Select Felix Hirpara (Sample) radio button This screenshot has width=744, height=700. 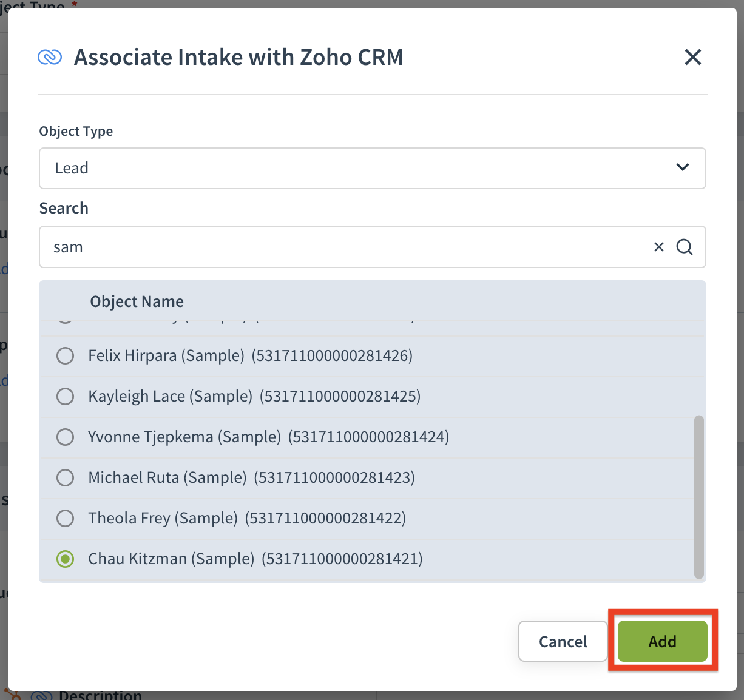pyautogui.click(x=65, y=355)
